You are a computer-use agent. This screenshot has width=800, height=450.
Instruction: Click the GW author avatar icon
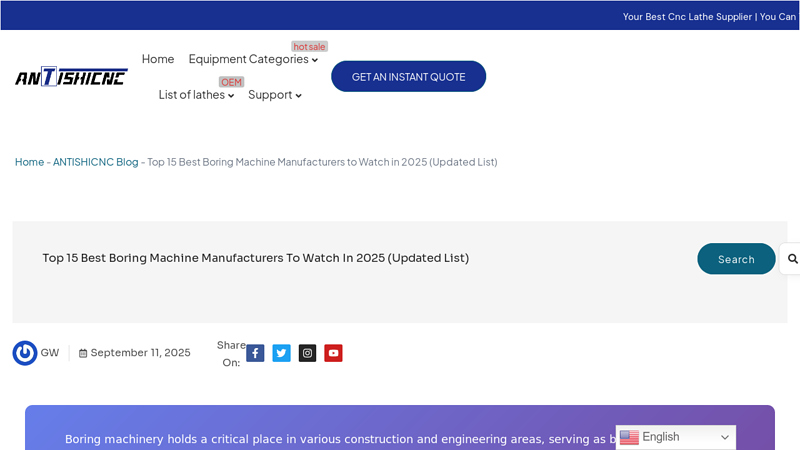(x=25, y=353)
